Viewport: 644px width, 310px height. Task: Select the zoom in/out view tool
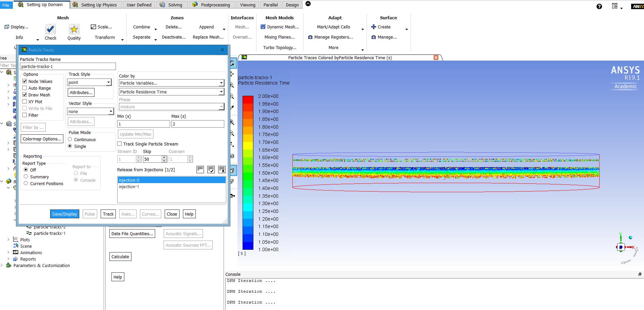[232, 85]
